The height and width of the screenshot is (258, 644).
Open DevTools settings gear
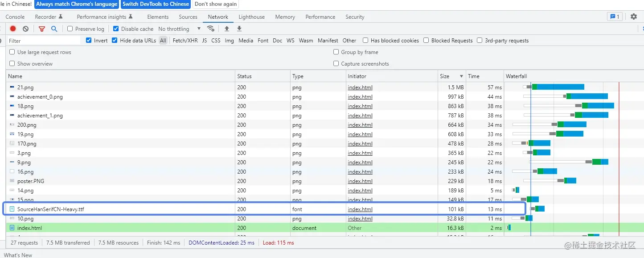click(x=634, y=17)
